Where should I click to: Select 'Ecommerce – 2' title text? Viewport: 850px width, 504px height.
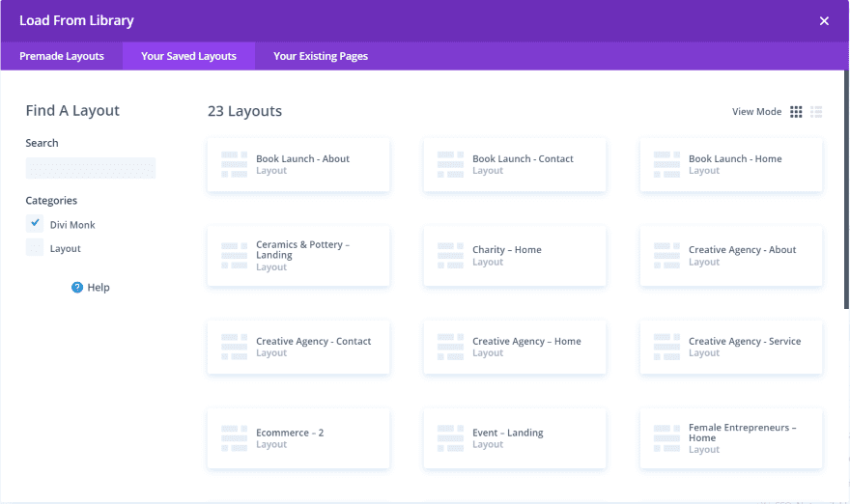[x=290, y=433]
